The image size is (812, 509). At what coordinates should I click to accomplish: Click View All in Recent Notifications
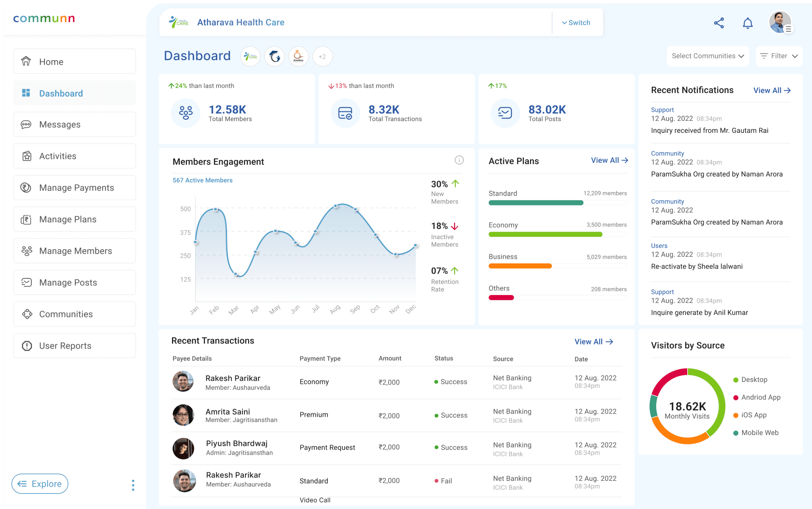(x=772, y=90)
